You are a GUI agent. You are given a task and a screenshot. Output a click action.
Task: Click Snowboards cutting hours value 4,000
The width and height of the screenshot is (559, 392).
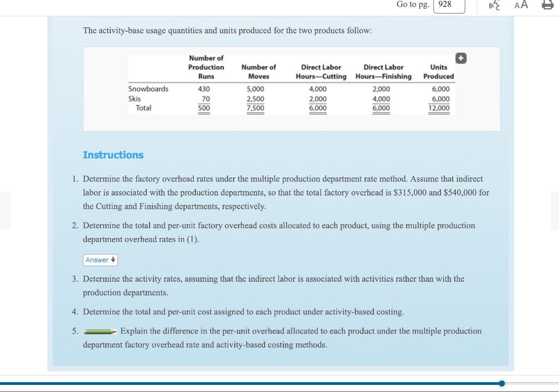(318, 89)
